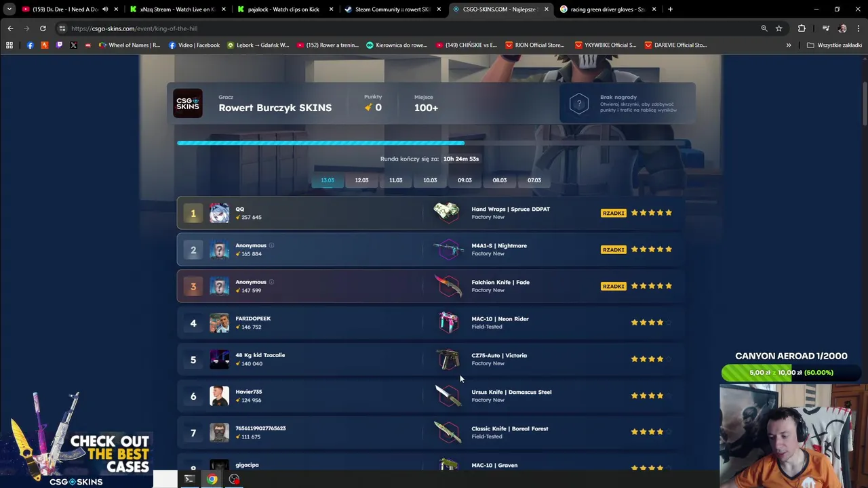The height and width of the screenshot is (488, 868).
Task: Open the Chrome icon in the taskbar
Action: click(x=212, y=479)
